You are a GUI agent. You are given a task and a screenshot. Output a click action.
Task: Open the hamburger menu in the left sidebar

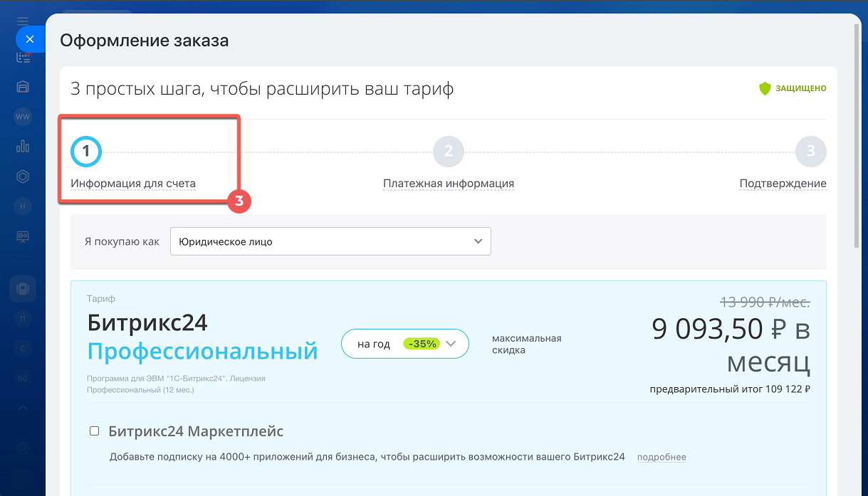[23, 21]
